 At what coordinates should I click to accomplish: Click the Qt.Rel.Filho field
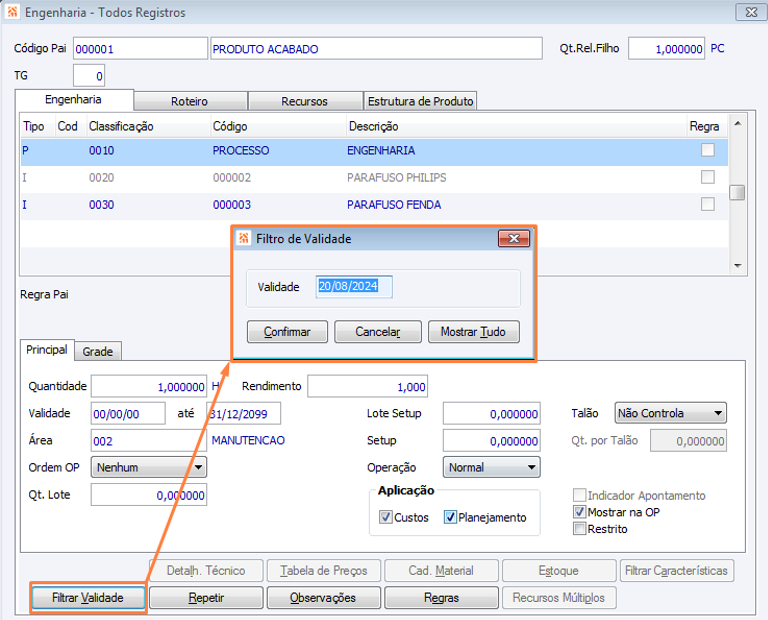point(666,48)
